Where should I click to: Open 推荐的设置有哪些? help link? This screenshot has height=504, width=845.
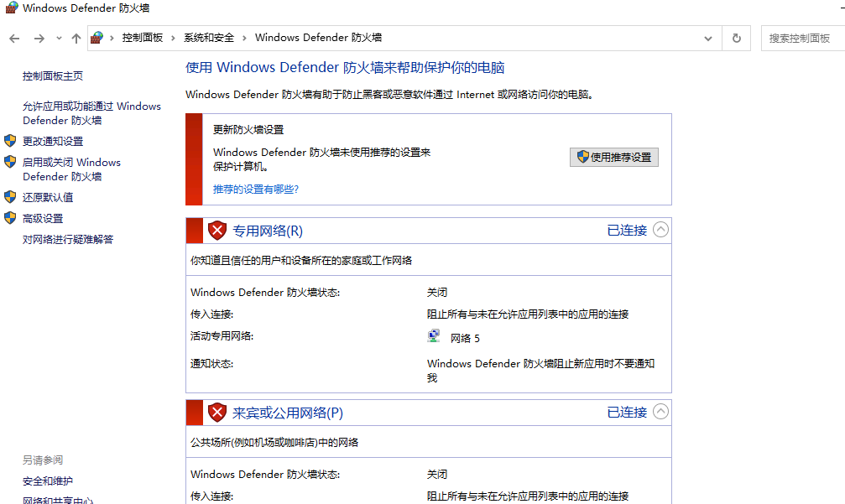255,189
